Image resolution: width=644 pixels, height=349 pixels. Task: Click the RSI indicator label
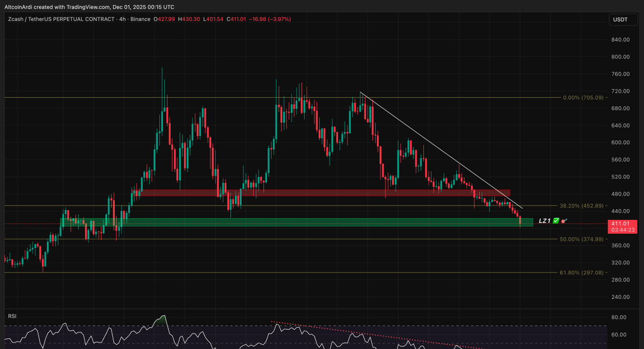12,316
